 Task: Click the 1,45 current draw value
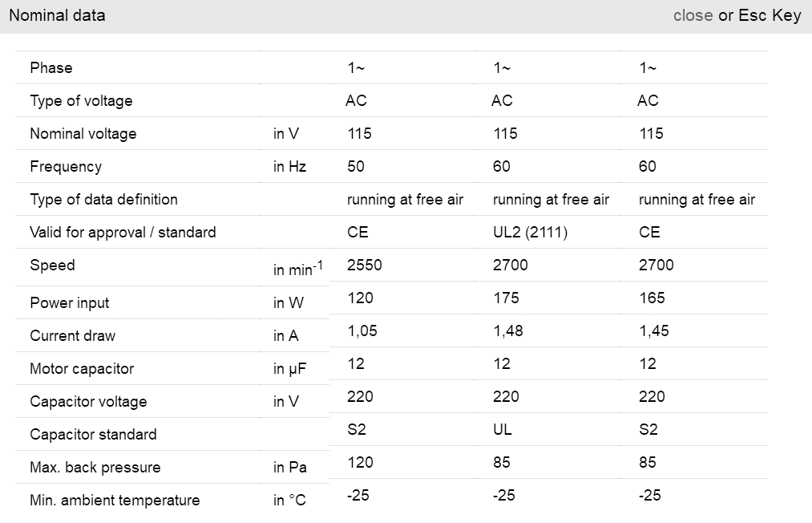(x=654, y=331)
